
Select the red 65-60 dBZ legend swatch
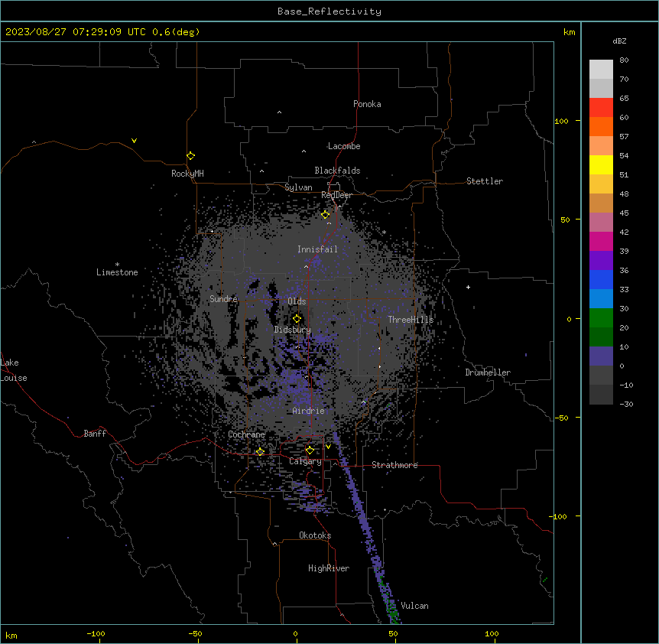[601, 108]
